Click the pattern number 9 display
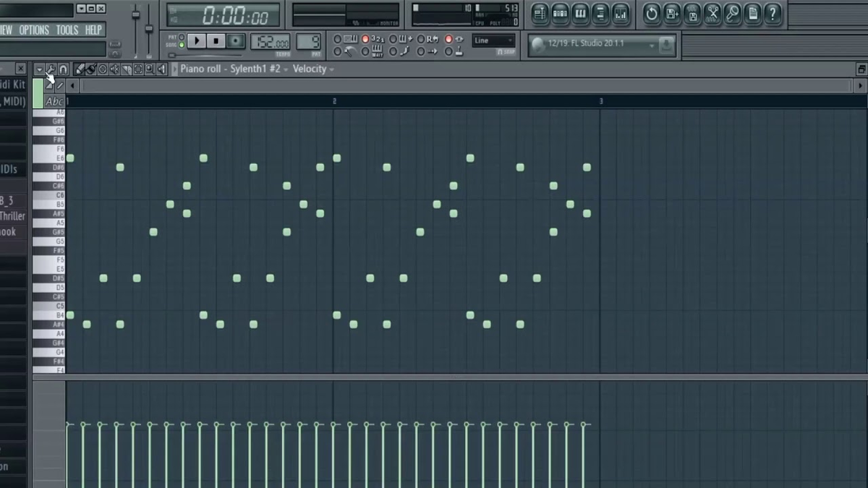The image size is (868, 488). (x=308, y=42)
